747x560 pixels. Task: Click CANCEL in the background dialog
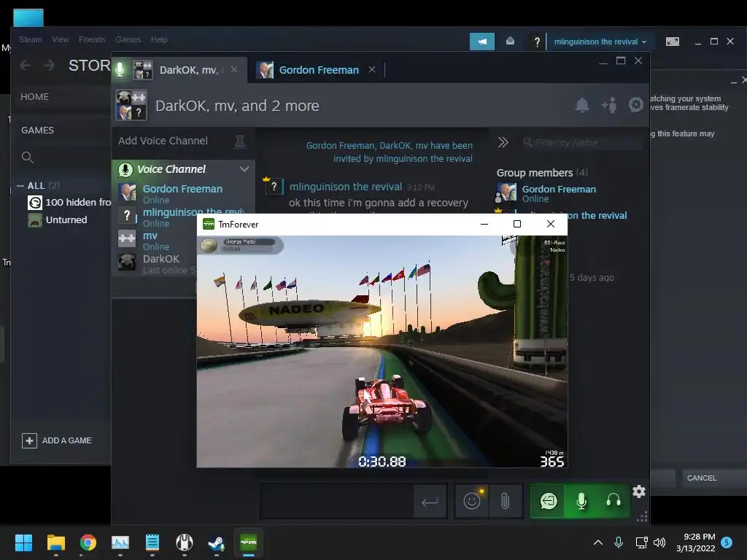click(701, 478)
